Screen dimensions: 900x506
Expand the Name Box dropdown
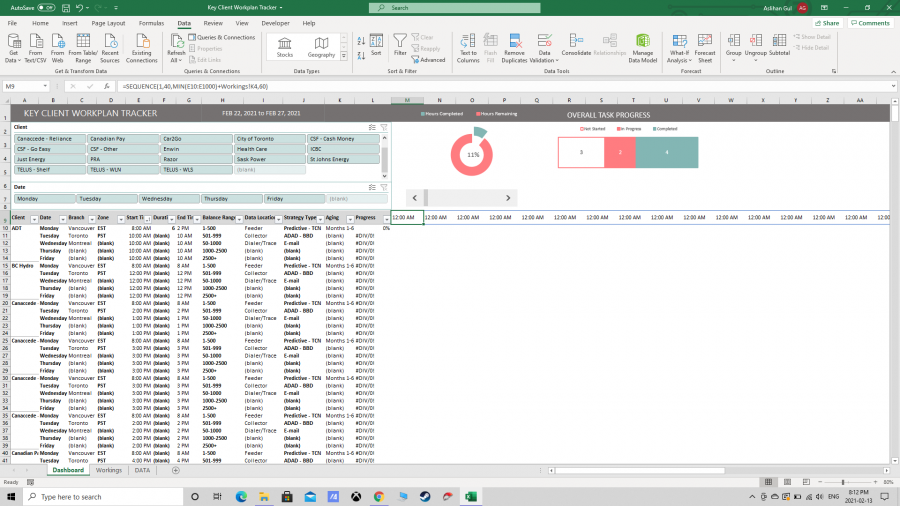45,87
